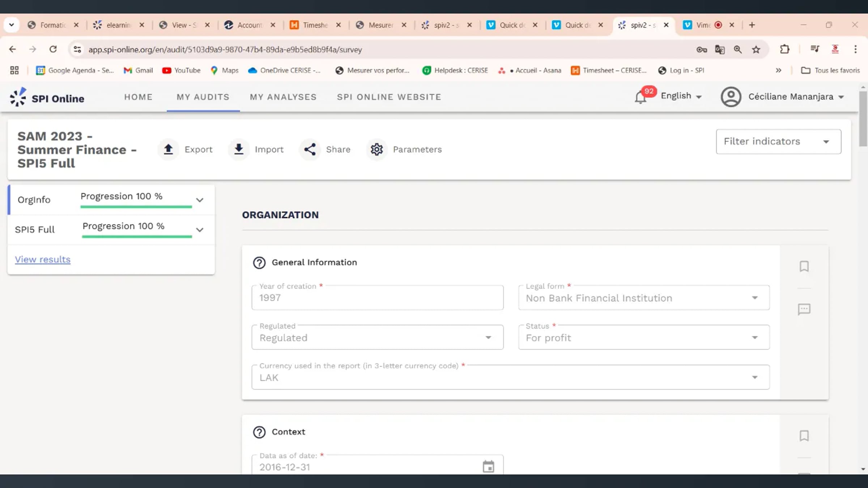Open the calendar picker for Data as of date
Screen dimensions: 868x488
489,467
